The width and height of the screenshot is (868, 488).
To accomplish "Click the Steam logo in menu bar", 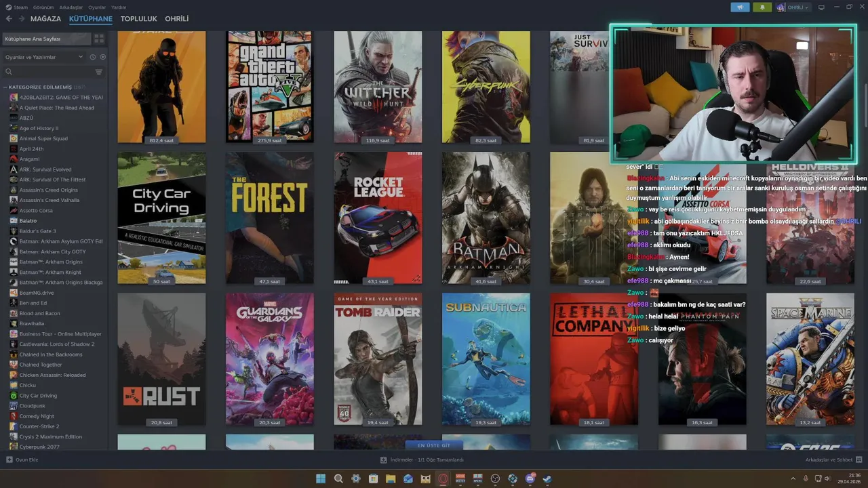I will [x=8, y=7].
